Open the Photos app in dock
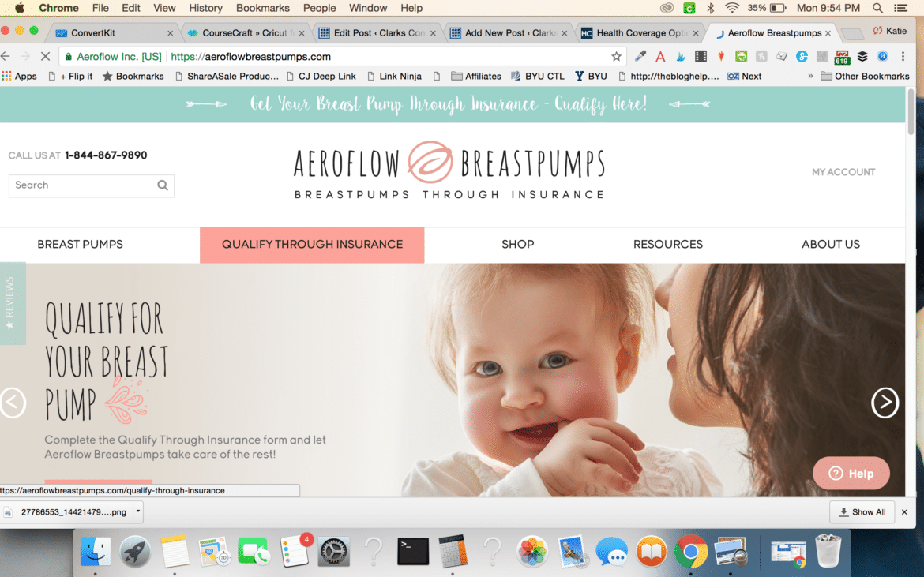 (532, 552)
